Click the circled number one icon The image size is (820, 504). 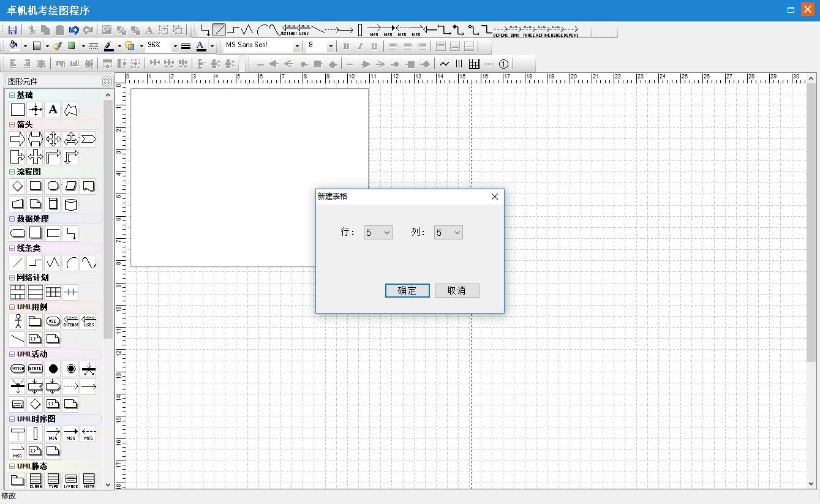(x=503, y=64)
